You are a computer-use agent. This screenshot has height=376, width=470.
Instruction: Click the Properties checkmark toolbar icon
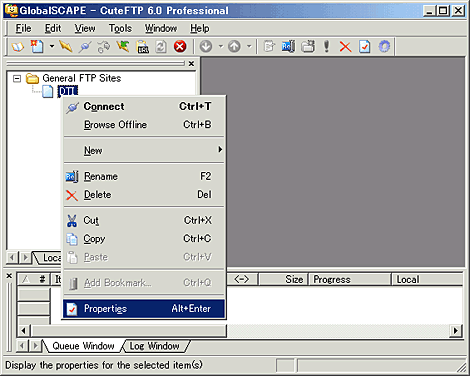[x=365, y=47]
